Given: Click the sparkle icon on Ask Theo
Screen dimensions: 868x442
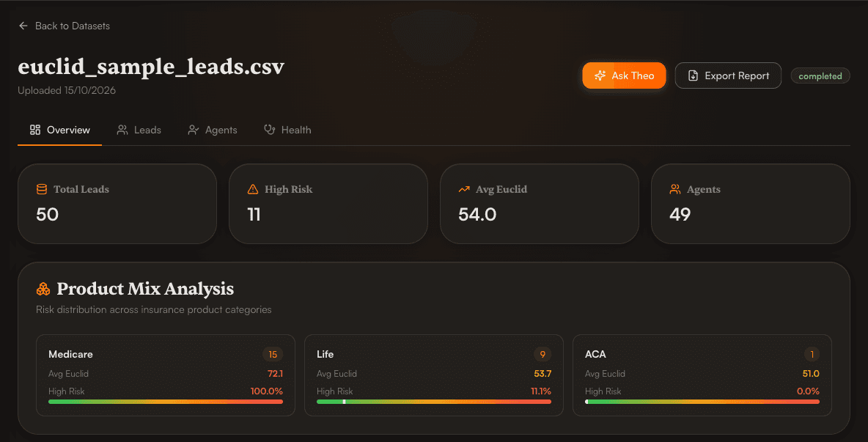Looking at the screenshot, I should 600,75.
